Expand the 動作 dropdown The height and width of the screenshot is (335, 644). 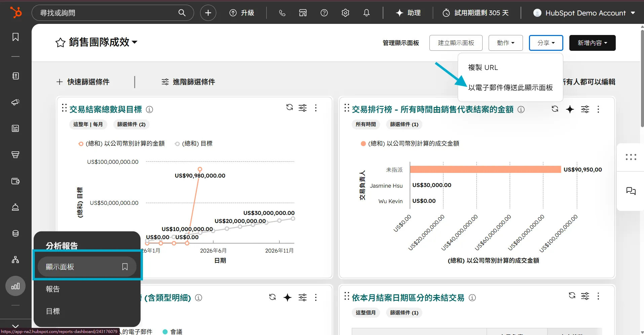(x=505, y=43)
